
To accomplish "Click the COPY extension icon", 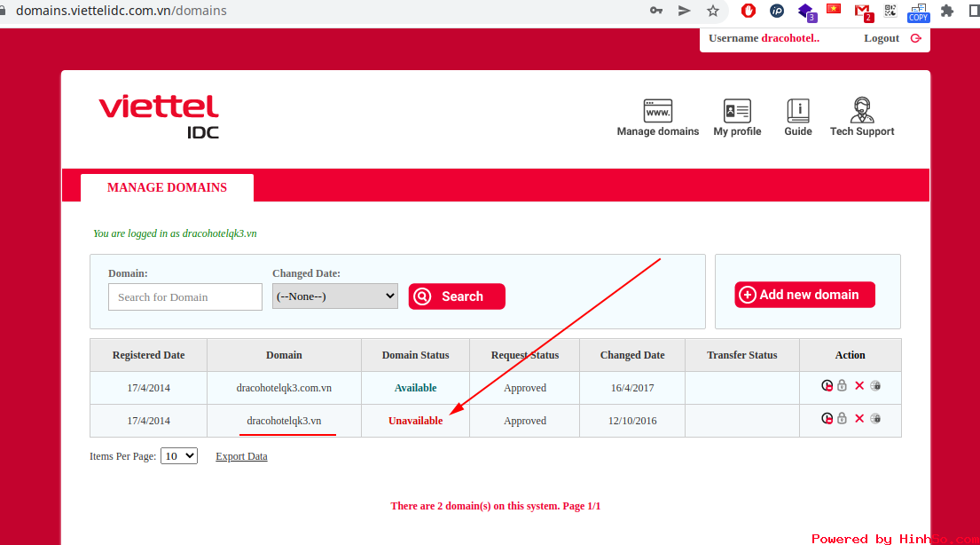I will coord(918,12).
